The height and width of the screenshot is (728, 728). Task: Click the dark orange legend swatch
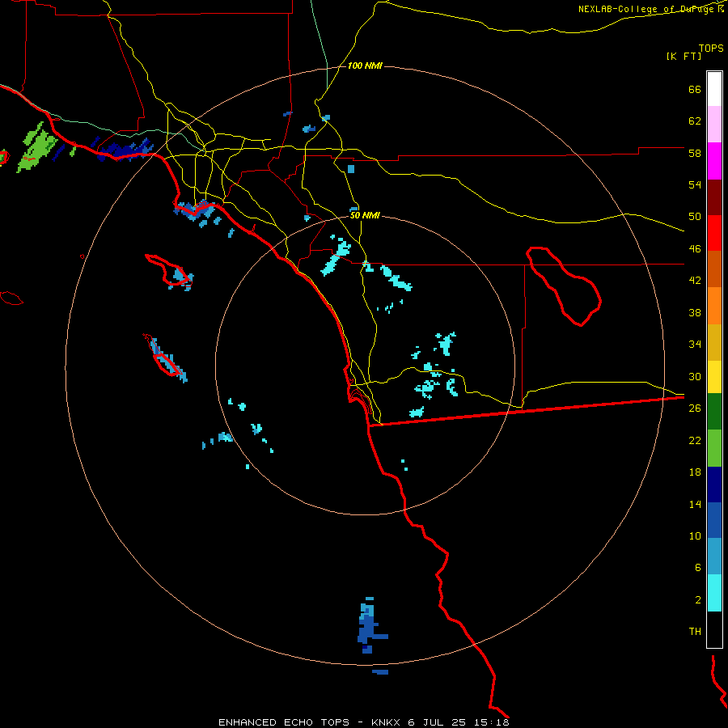(x=714, y=269)
